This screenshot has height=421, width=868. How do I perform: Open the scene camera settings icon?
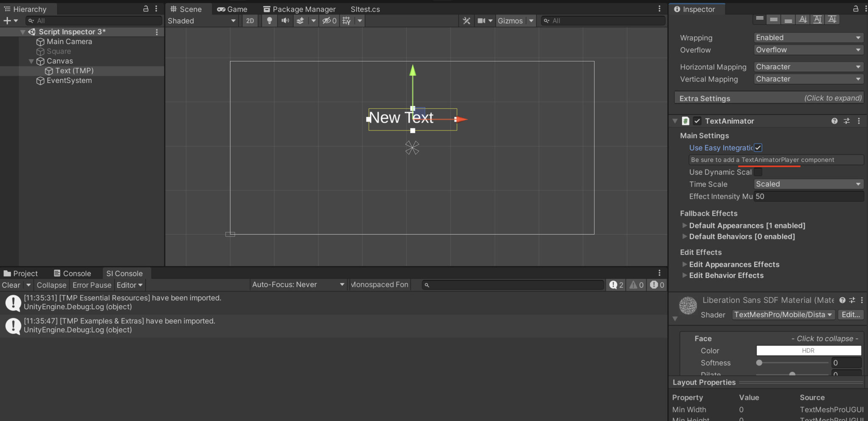coord(482,20)
